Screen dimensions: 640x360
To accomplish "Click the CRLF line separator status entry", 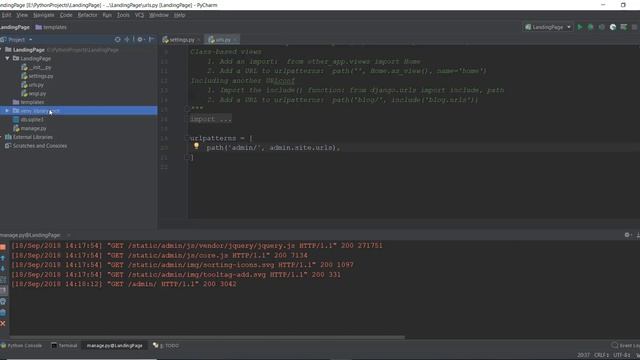I will coord(601,355).
